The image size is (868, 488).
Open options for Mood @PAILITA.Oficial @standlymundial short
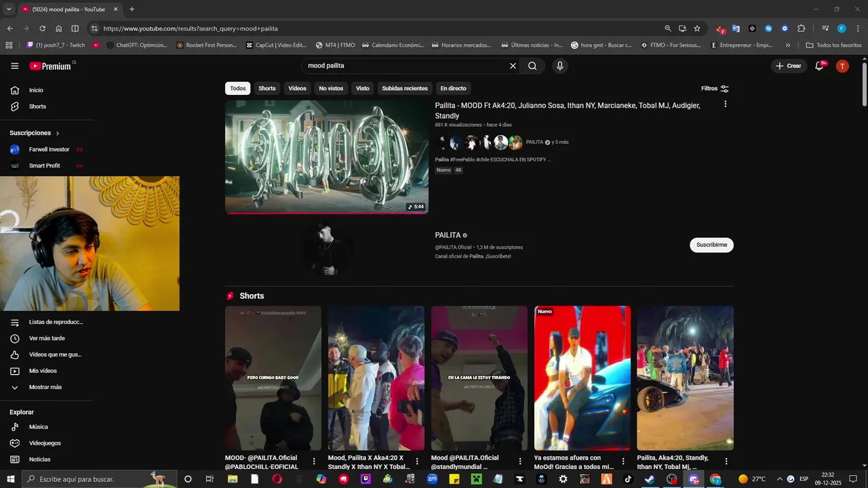(520, 461)
